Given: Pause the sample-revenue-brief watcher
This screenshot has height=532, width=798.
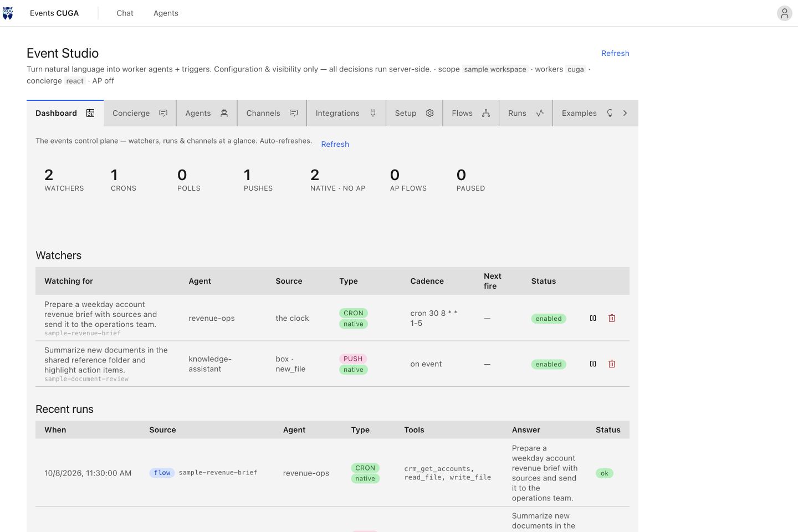Looking at the screenshot, I should tap(593, 318).
